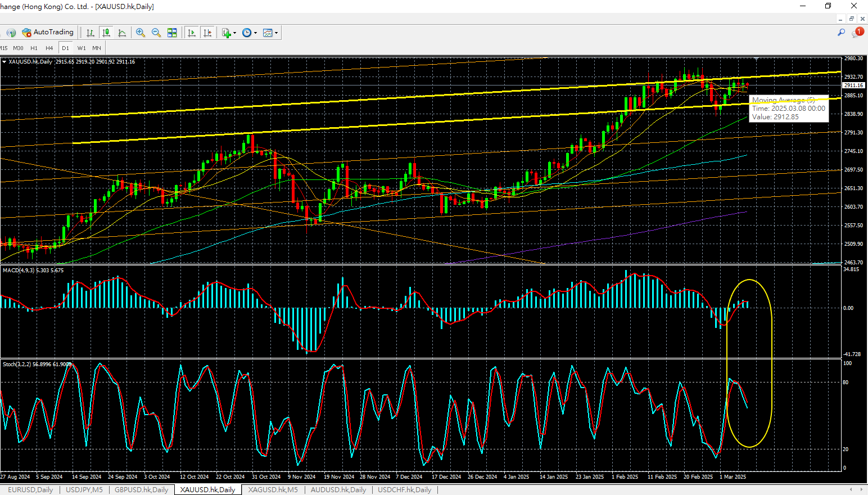Open the clock periodicity dropdown arrow
Screen dimensions: 868x495
(x=255, y=33)
